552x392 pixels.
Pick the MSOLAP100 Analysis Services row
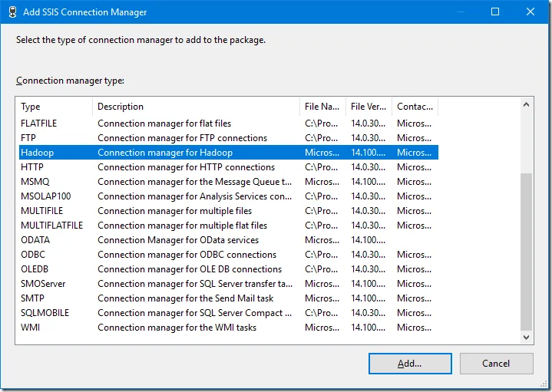pos(46,196)
